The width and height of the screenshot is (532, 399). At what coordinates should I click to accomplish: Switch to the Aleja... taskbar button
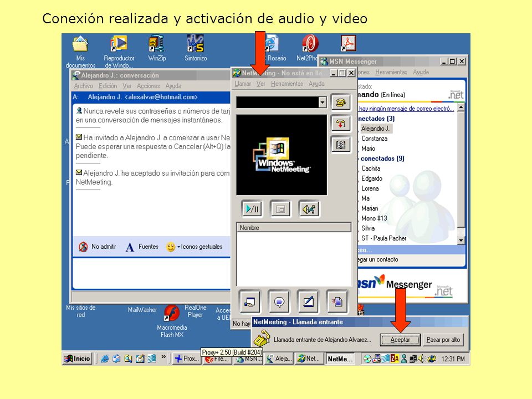[x=278, y=359]
